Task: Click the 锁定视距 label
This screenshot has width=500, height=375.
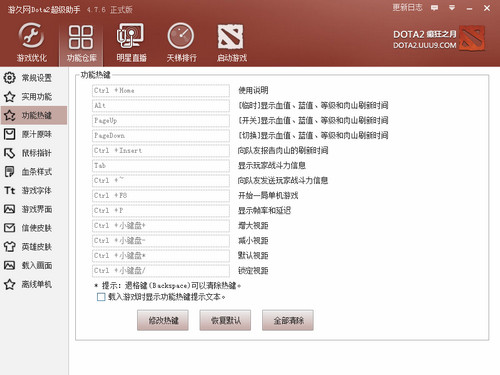Action: [253, 270]
